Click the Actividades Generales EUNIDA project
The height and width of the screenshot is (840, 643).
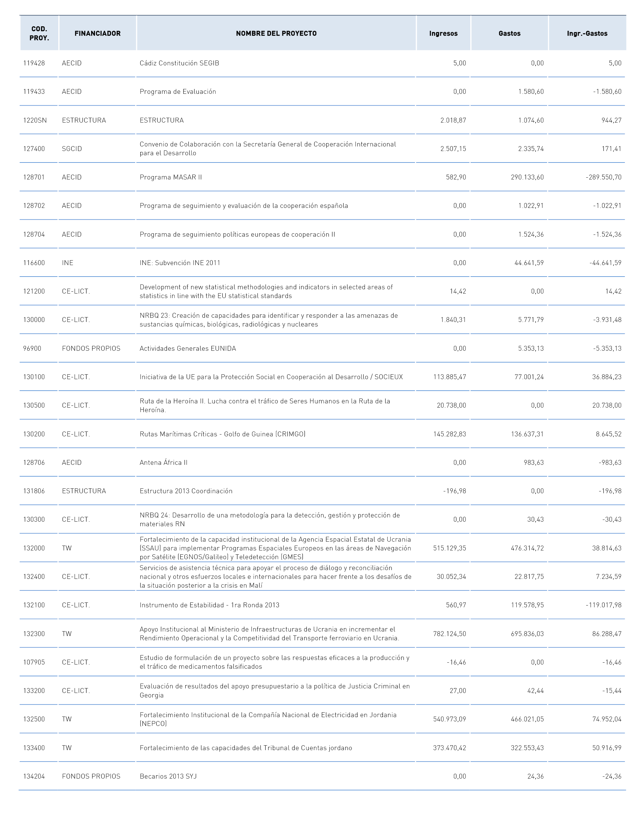click(x=188, y=348)
